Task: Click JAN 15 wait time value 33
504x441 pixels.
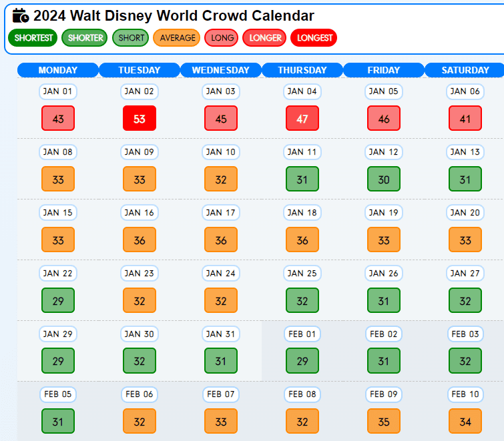Action: pos(58,240)
